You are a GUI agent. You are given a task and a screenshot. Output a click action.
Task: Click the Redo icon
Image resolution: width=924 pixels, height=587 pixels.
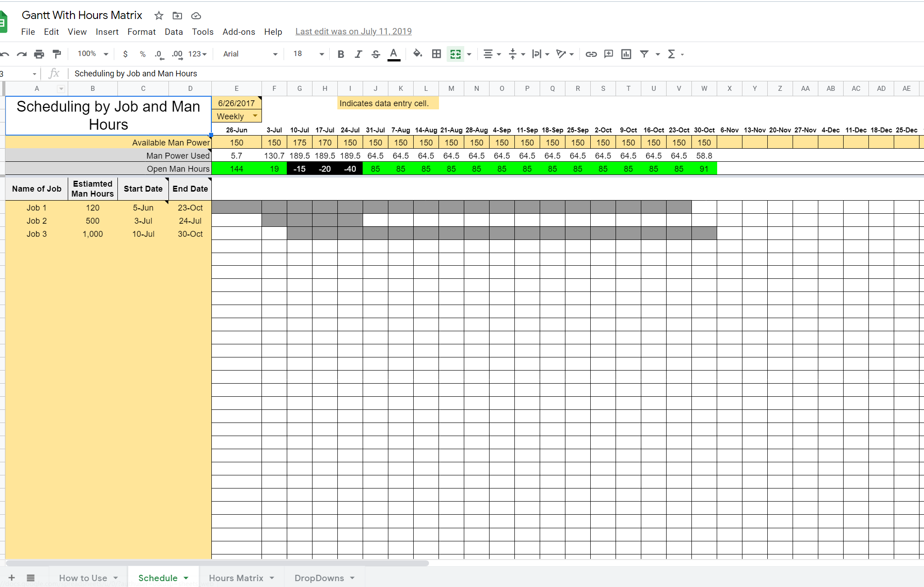[x=22, y=54]
